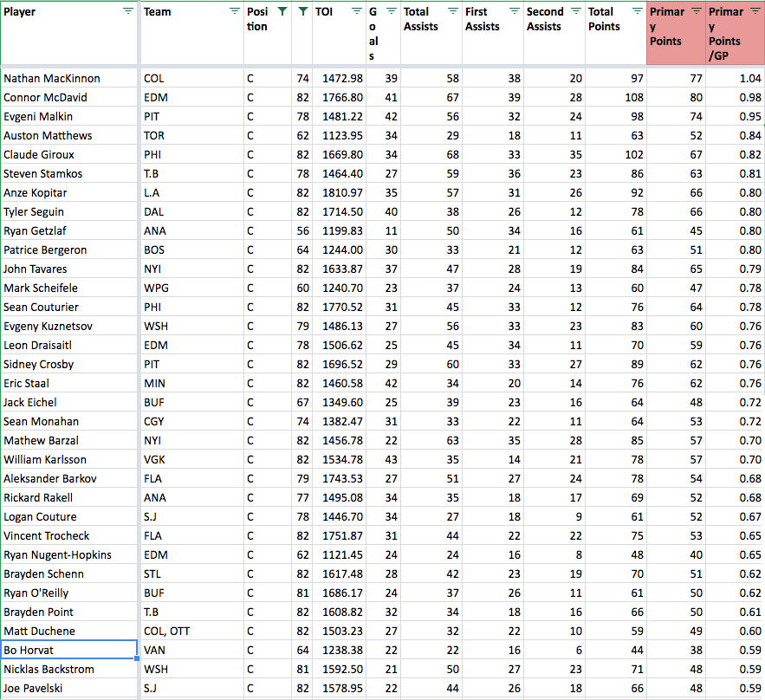Viewport: 765px width, 700px height.
Task: Open the Goals column filter icon
Action: click(390, 11)
